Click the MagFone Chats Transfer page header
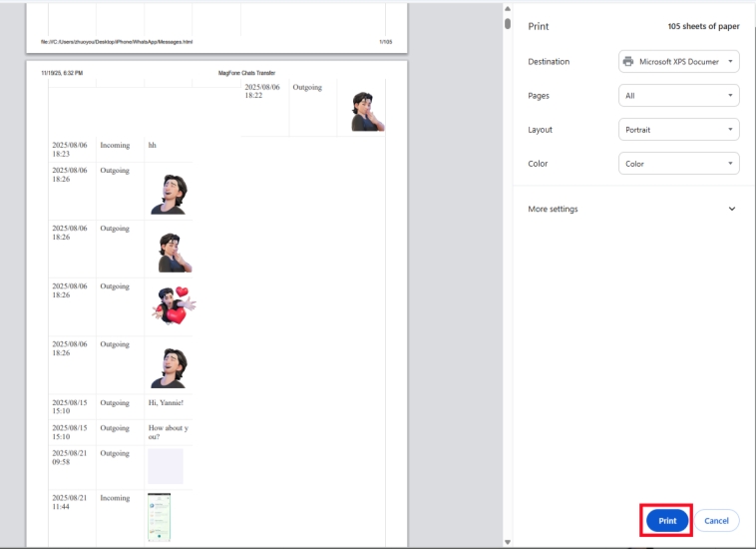756x549 pixels. click(x=246, y=73)
